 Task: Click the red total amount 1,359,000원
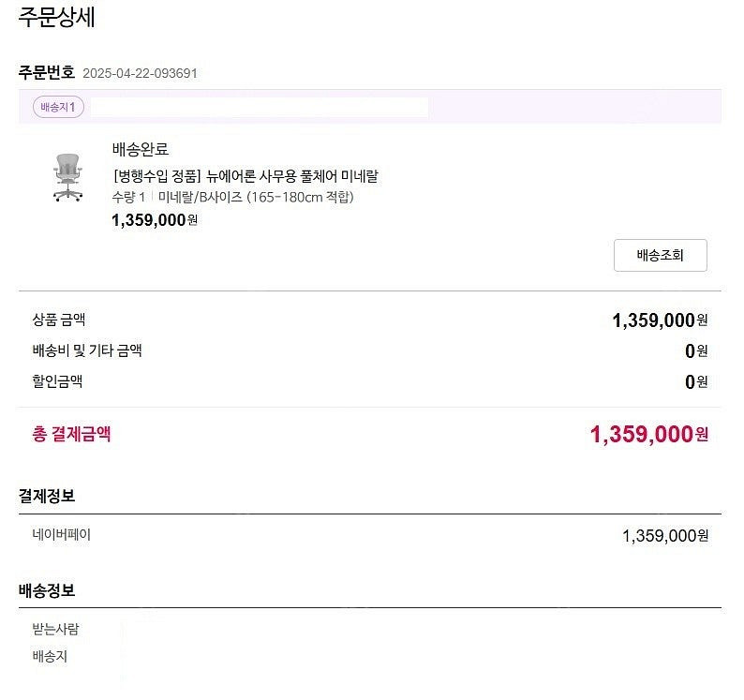click(648, 434)
